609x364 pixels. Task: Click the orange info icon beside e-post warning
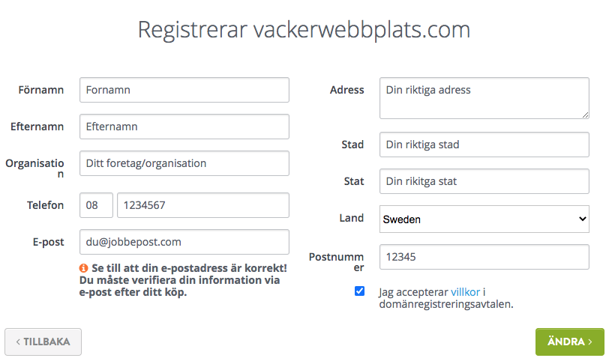tap(83, 268)
